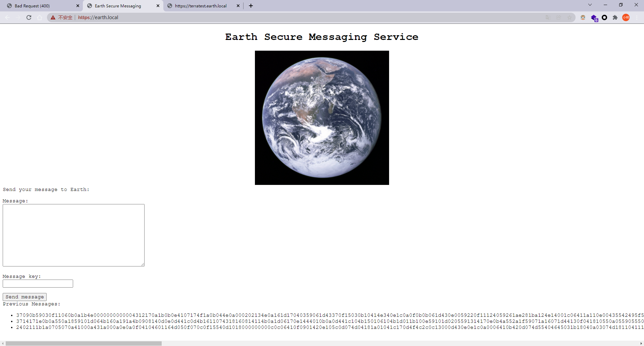The height and width of the screenshot is (346, 644).
Task: Click the Previous Messages label
Action: click(x=32, y=304)
